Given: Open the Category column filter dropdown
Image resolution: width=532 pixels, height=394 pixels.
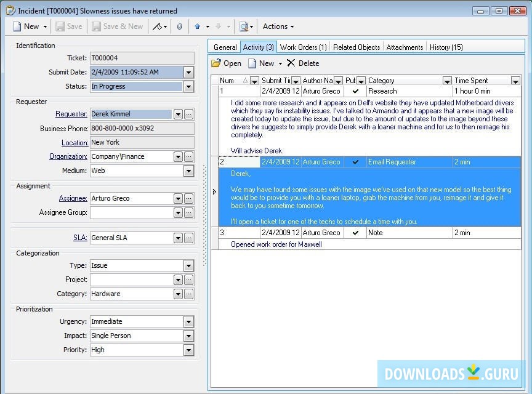Looking at the screenshot, I should pos(447,81).
